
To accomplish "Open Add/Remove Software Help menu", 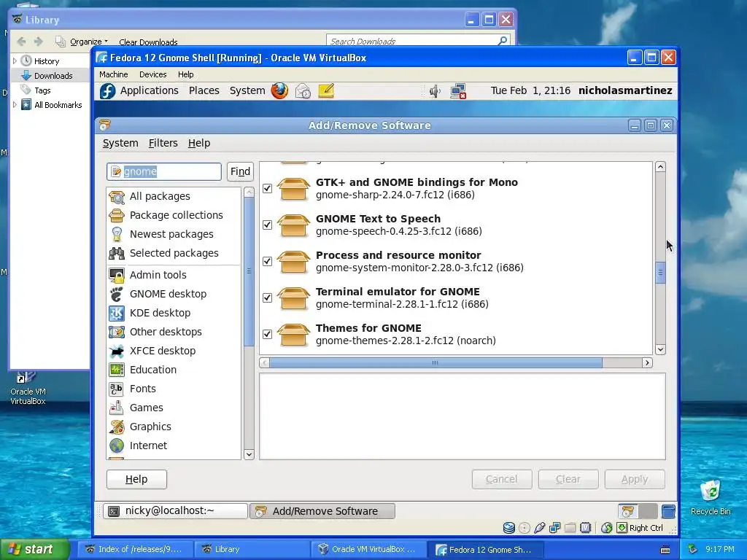I will pos(199,143).
